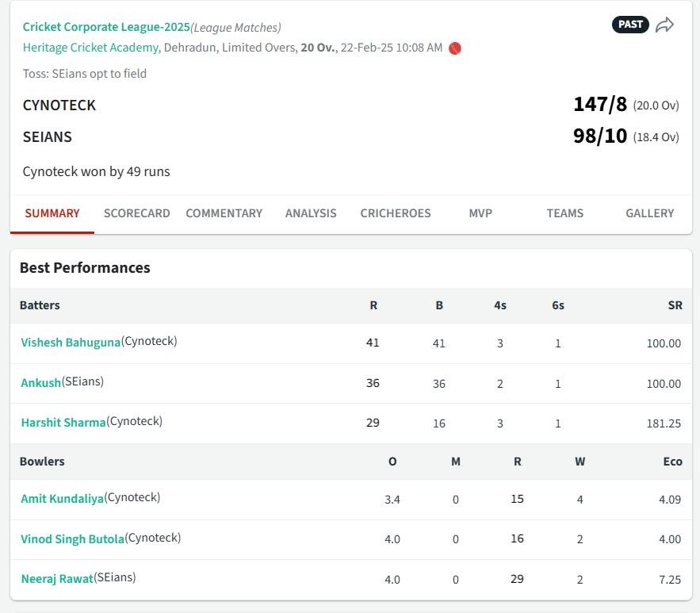Viewport: 700px width, 613px height.
Task: Click the PAST status badge
Action: [x=630, y=25]
